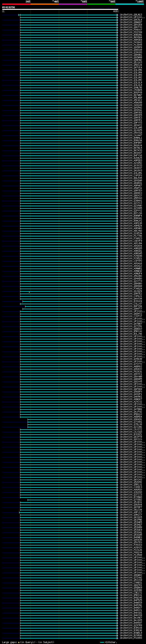
Task: Click label UniRef100_P34823
Action: pos(131,238)
